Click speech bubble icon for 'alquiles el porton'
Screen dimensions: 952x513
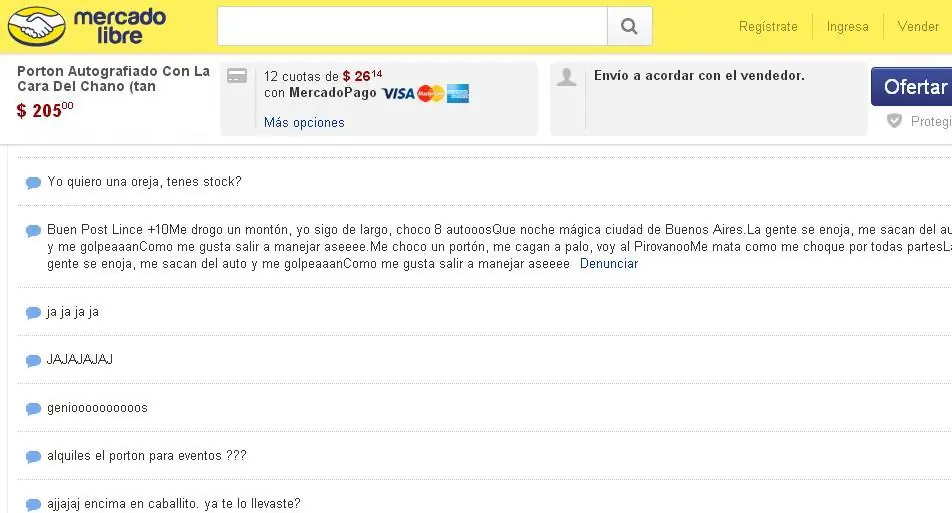pyautogui.click(x=33, y=457)
